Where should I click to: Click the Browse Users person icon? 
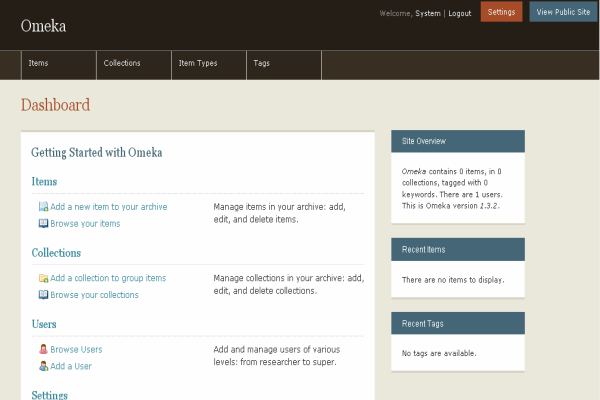click(43, 349)
